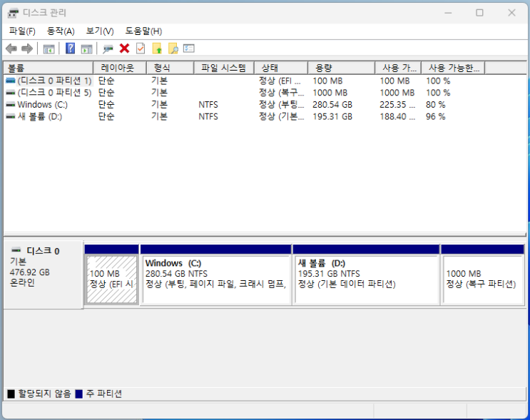Open Help with the question mark icon

pos(70,48)
